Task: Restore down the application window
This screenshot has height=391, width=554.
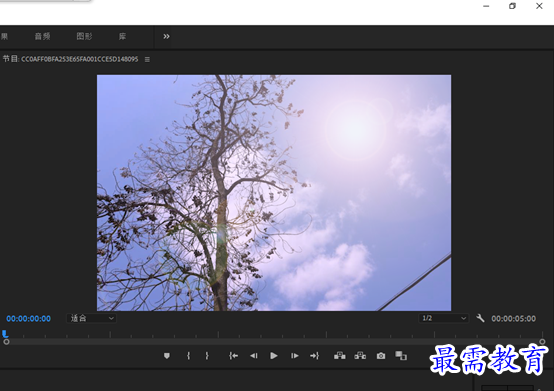Action: point(512,6)
